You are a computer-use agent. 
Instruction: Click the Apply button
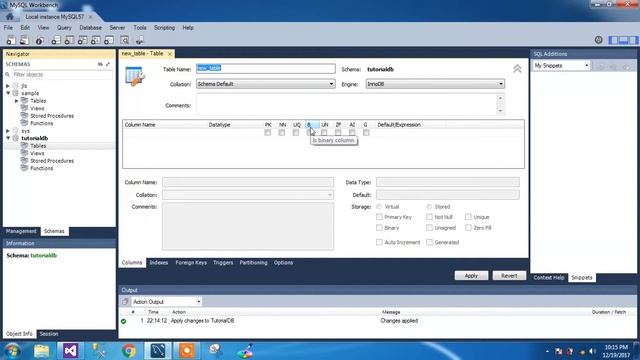tap(471, 276)
